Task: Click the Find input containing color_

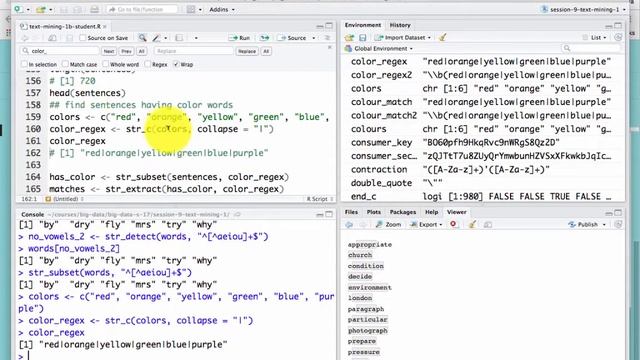Action: (60, 51)
